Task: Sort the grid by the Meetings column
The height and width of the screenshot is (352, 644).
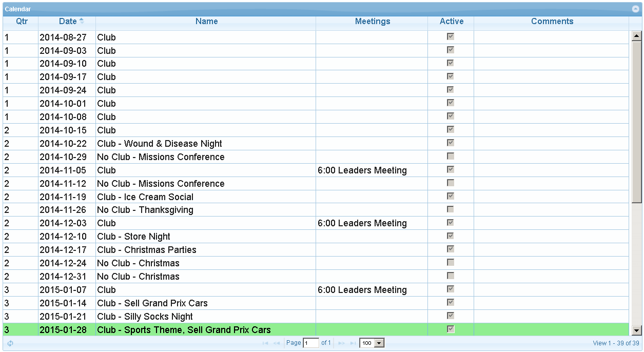Action: pos(372,22)
